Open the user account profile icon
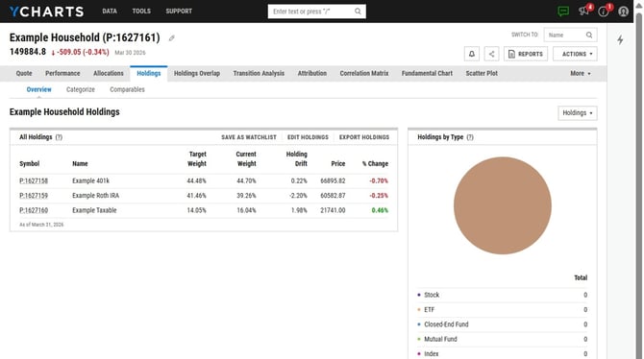This screenshot has height=359, width=644. click(623, 12)
